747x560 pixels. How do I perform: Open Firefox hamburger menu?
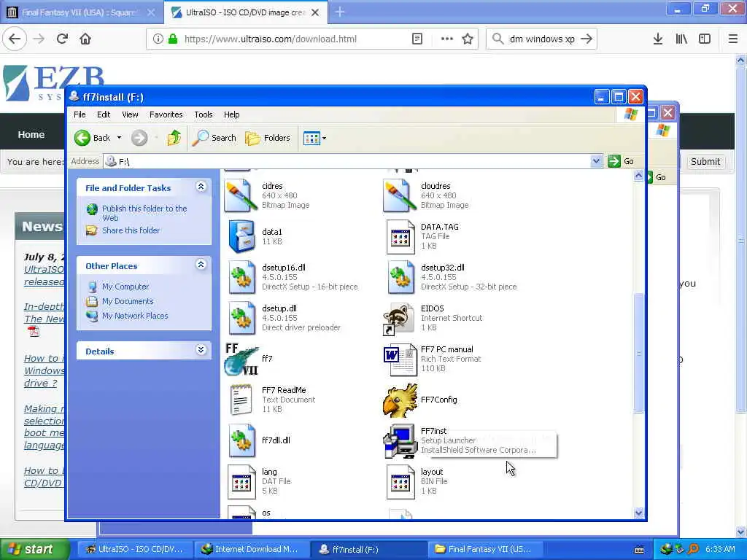[732, 39]
